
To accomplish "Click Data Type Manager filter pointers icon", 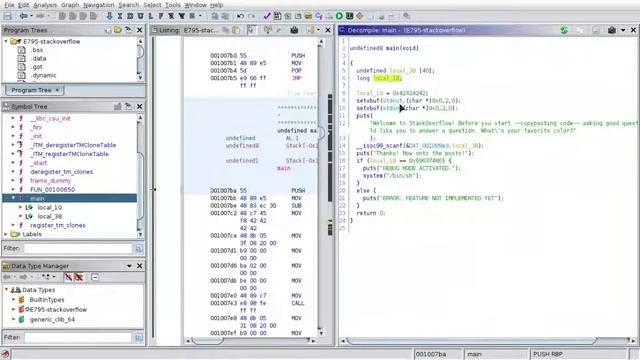I will tap(79, 277).
